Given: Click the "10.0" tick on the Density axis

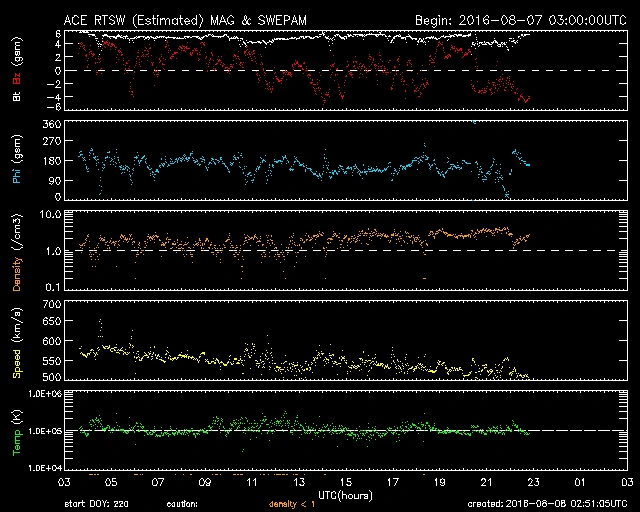Looking at the screenshot, I should [50, 214].
